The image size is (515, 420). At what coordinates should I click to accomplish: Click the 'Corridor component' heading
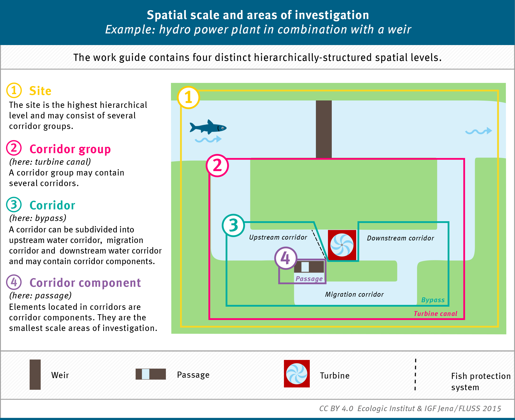coord(85,283)
